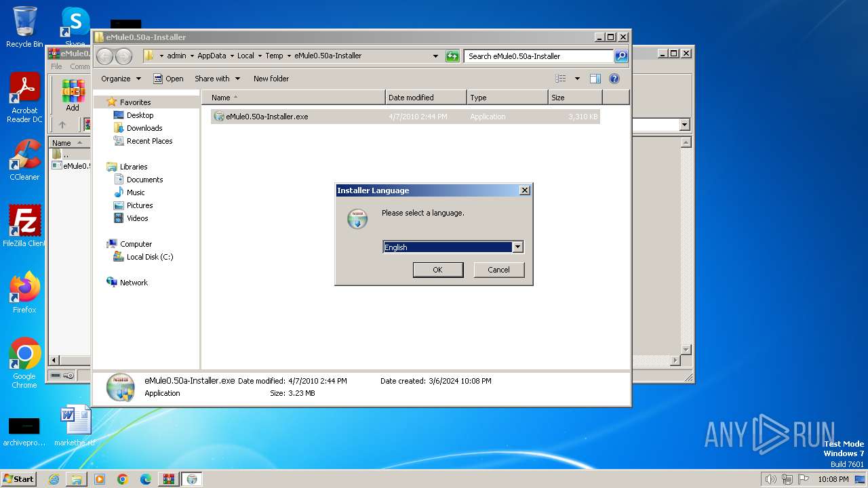Select Computer in navigation pane

pos(136,244)
